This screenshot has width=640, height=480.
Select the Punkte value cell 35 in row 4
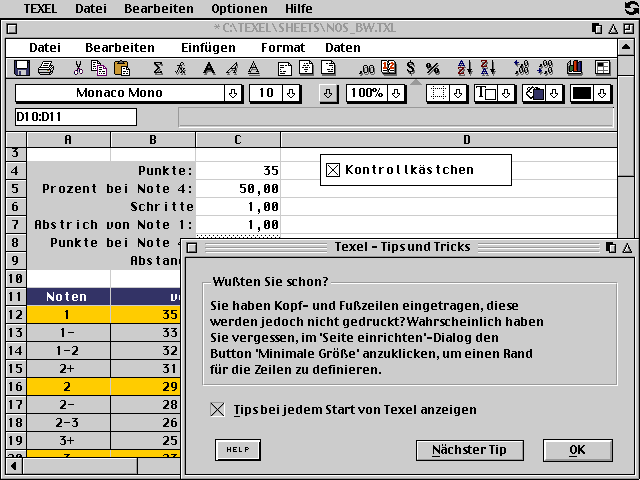click(x=238, y=170)
